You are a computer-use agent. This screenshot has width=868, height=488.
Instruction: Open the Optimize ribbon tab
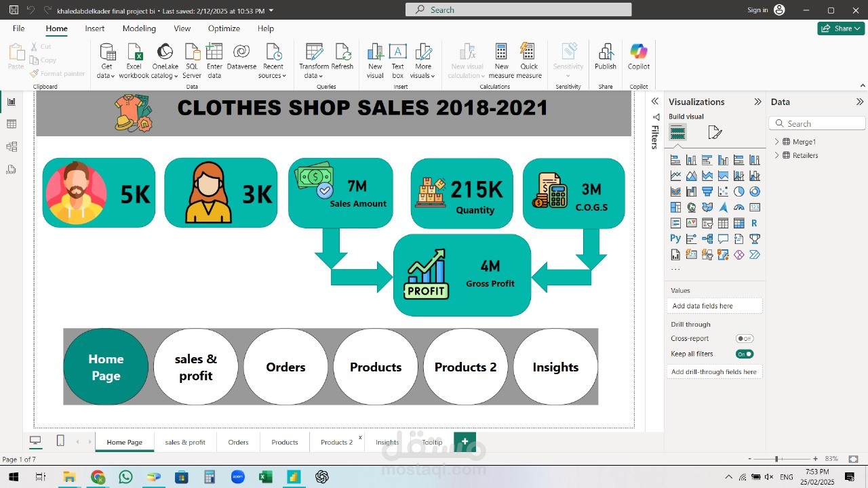point(224,28)
